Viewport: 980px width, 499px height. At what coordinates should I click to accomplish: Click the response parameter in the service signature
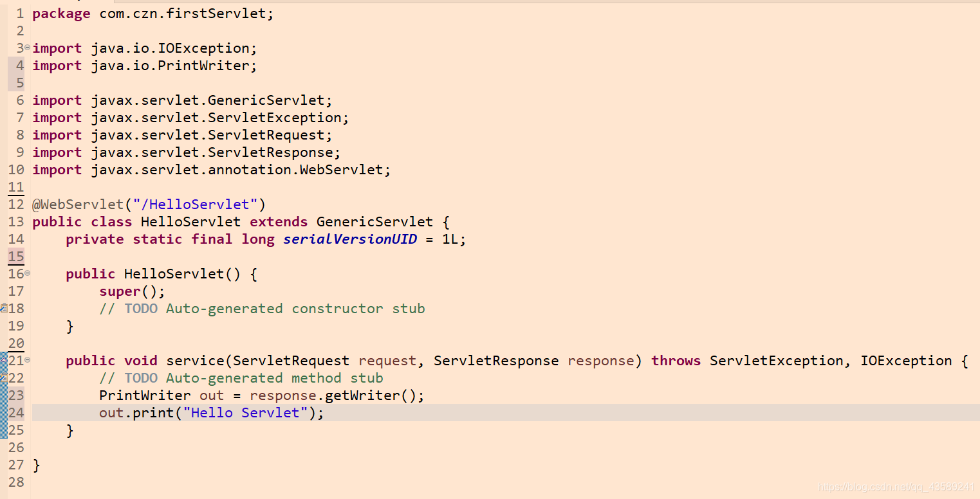(x=601, y=361)
